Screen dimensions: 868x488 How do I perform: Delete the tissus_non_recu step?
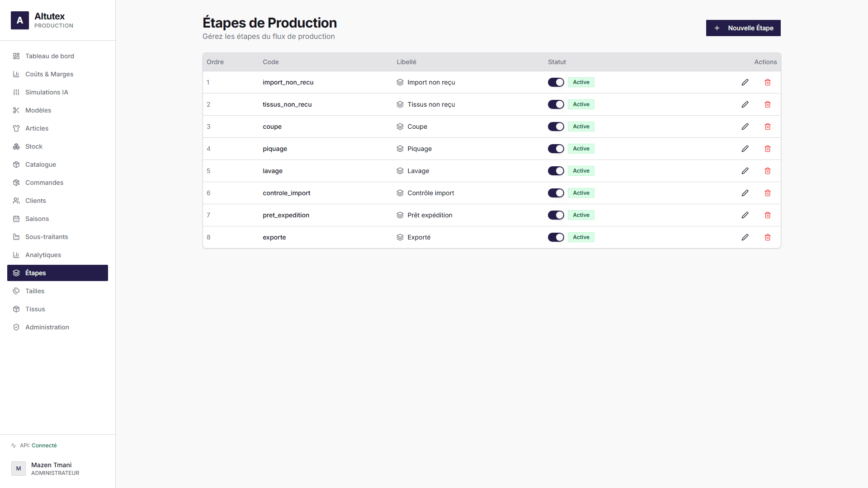pos(768,104)
